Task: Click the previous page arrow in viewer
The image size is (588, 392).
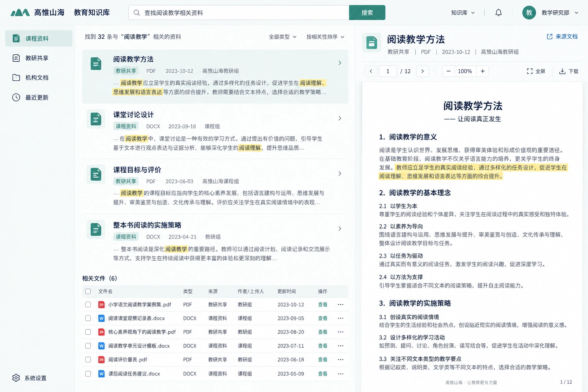Action: (x=371, y=71)
